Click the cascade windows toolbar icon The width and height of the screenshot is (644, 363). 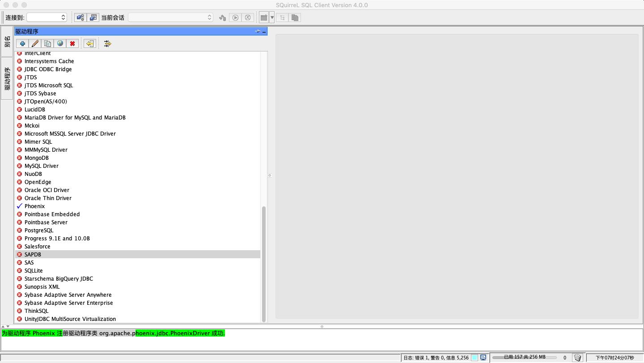coord(295,17)
